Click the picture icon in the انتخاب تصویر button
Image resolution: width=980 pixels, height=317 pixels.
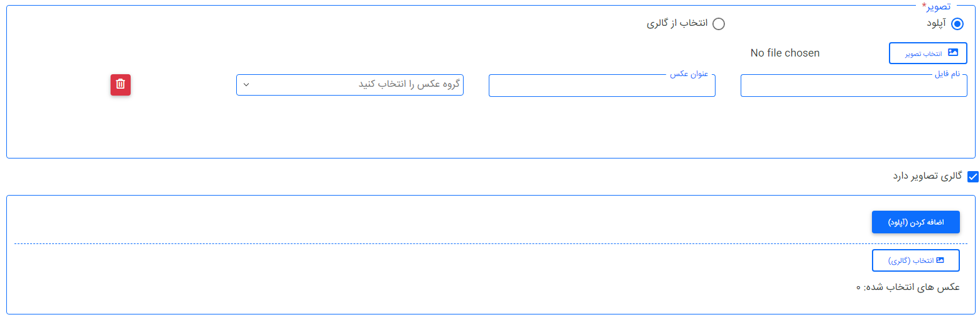pyautogui.click(x=953, y=53)
